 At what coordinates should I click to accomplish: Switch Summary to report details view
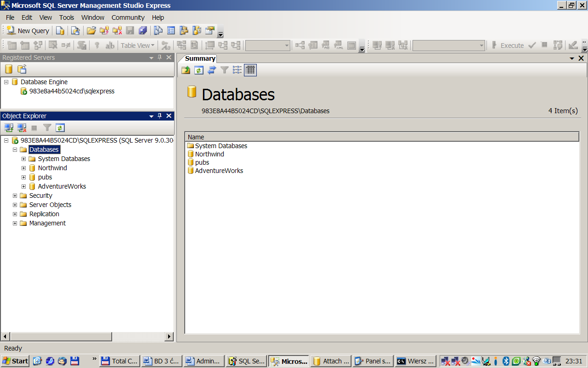point(250,70)
